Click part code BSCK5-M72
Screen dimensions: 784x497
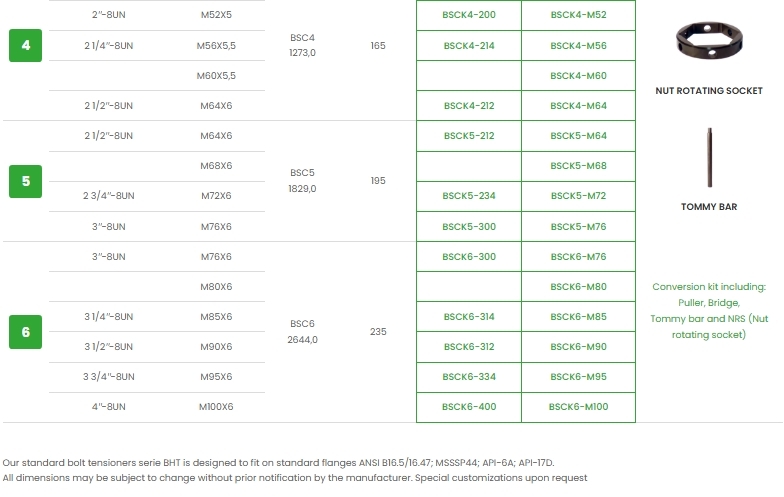pos(578,196)
